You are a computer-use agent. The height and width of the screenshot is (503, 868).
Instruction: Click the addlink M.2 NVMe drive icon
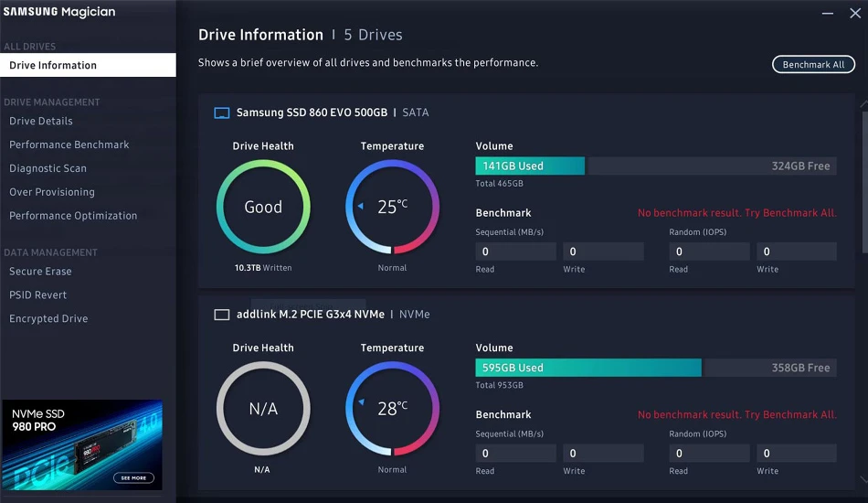click(221, 315)
